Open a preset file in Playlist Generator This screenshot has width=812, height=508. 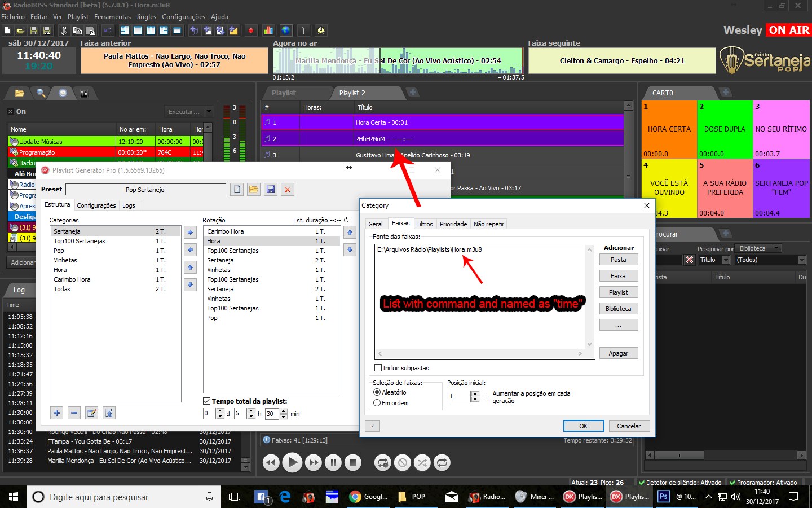[254, 190]
